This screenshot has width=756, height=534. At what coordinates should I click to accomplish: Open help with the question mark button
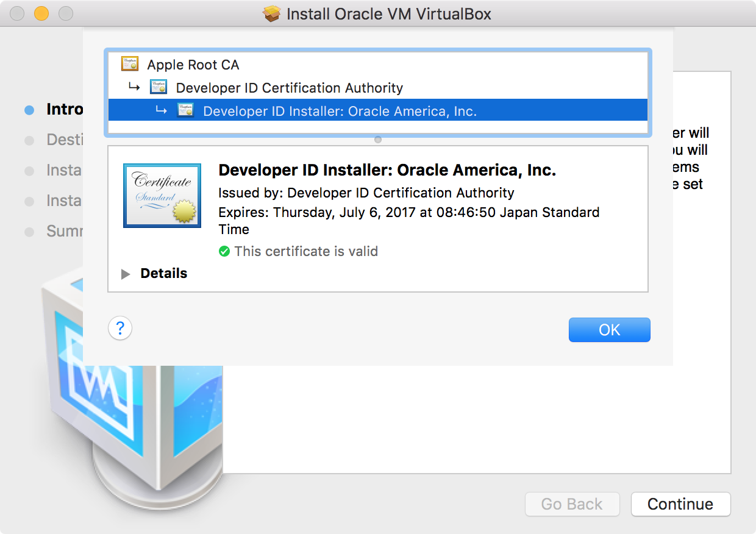(x=120, y=329)
